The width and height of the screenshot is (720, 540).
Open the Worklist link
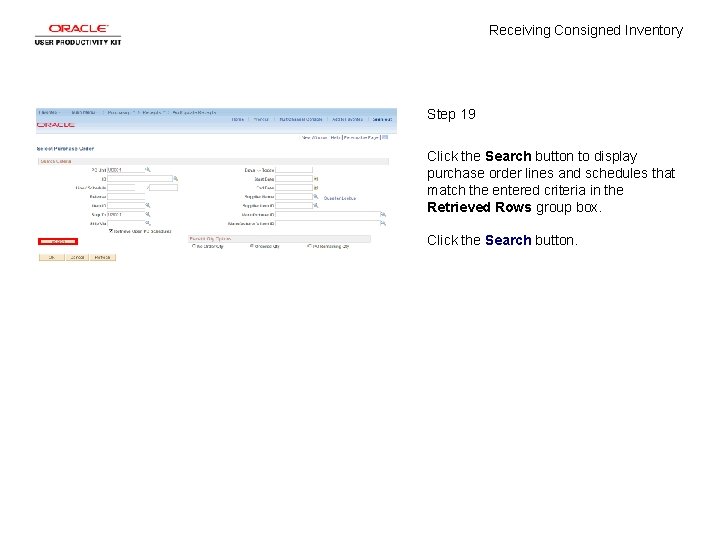coord(261,119)
